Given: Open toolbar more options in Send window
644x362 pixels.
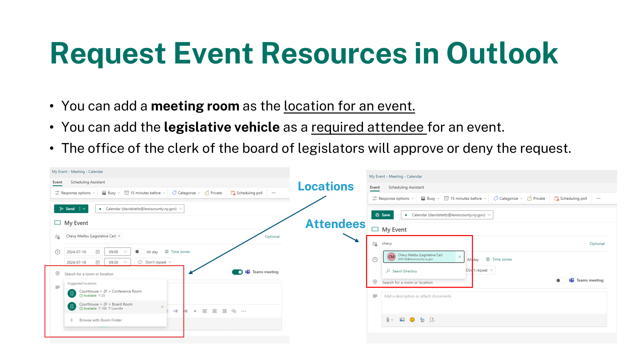Looking at the screenshot, I should (x=274, y=193).
